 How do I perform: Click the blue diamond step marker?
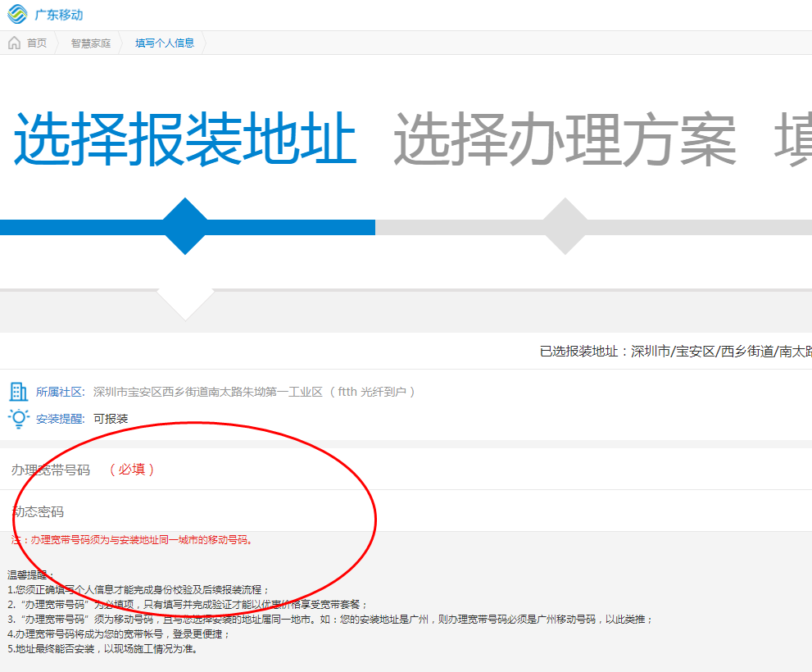tap(186, 227)
